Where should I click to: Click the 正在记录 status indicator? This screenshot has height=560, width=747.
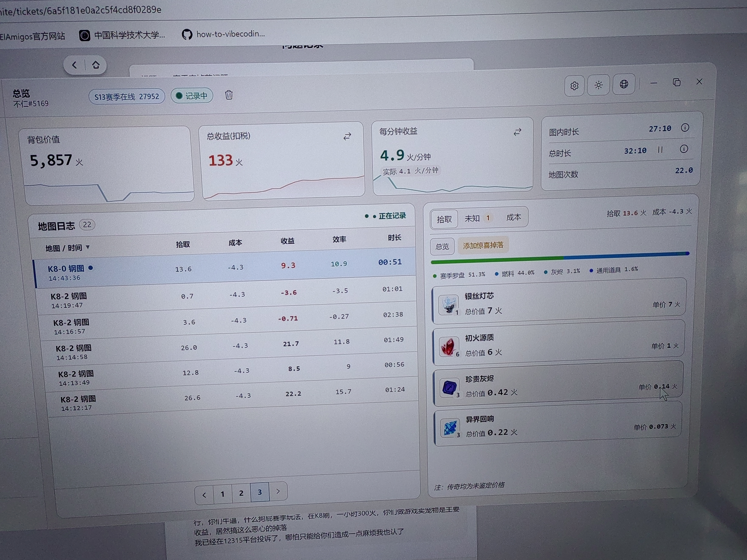click(x=386, y=216)
